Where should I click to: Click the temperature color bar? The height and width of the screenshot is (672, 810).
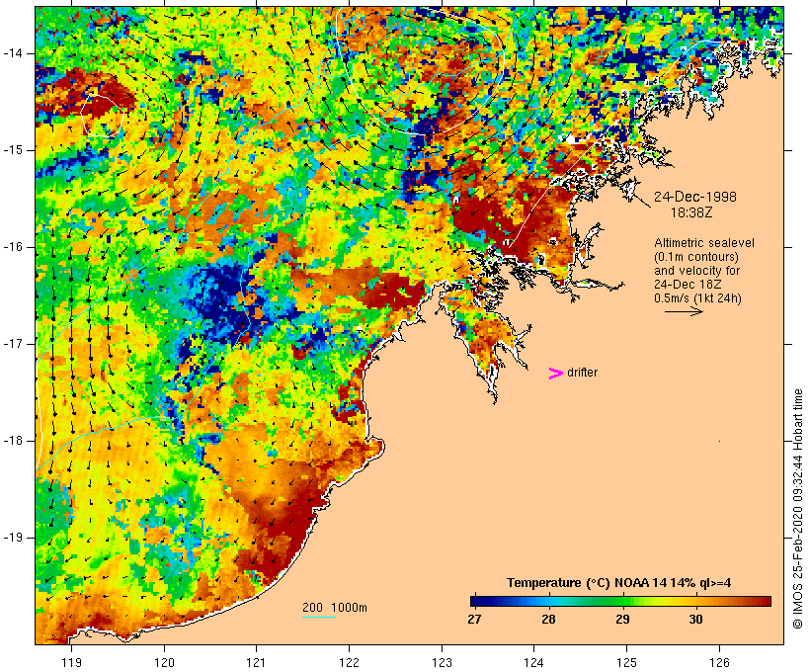[620, 601]
